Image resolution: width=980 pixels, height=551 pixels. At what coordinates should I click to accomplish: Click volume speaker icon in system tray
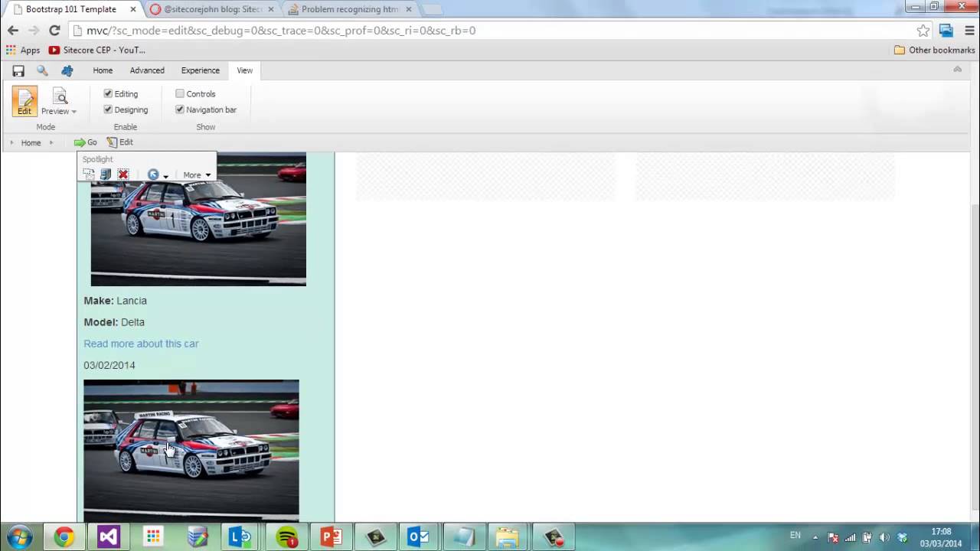(x=884, y=537)
